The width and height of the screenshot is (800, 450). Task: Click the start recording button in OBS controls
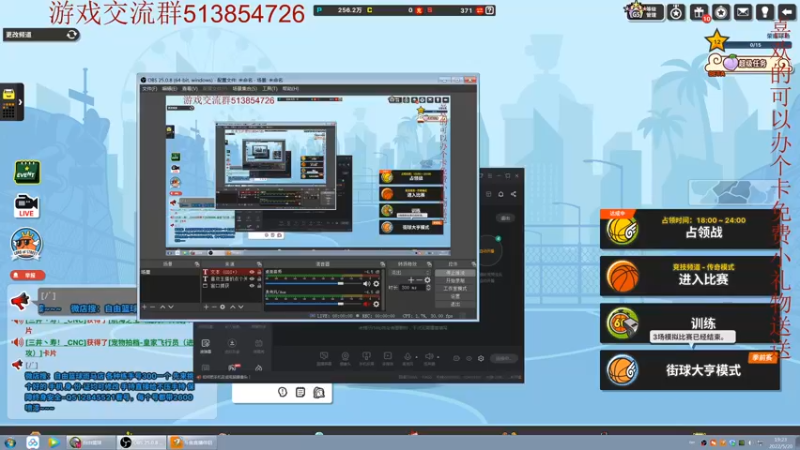[x=455, y=281]
